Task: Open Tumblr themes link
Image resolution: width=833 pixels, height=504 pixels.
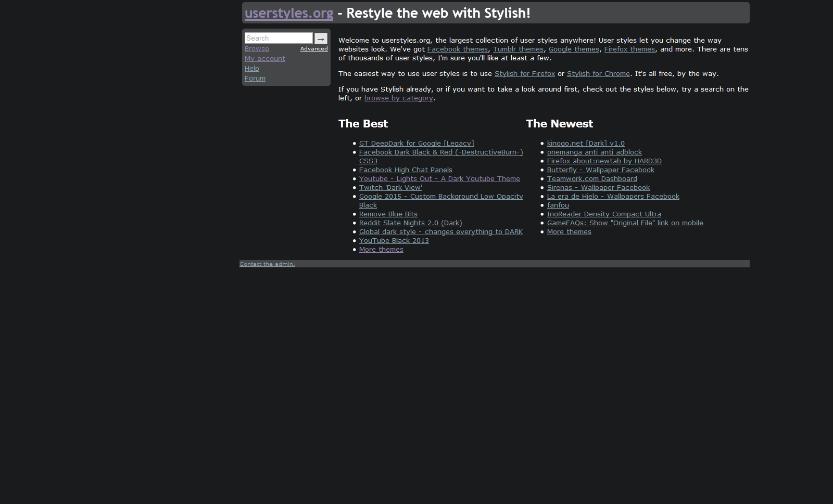Action: pyautogui.click(x=518, y=49)
